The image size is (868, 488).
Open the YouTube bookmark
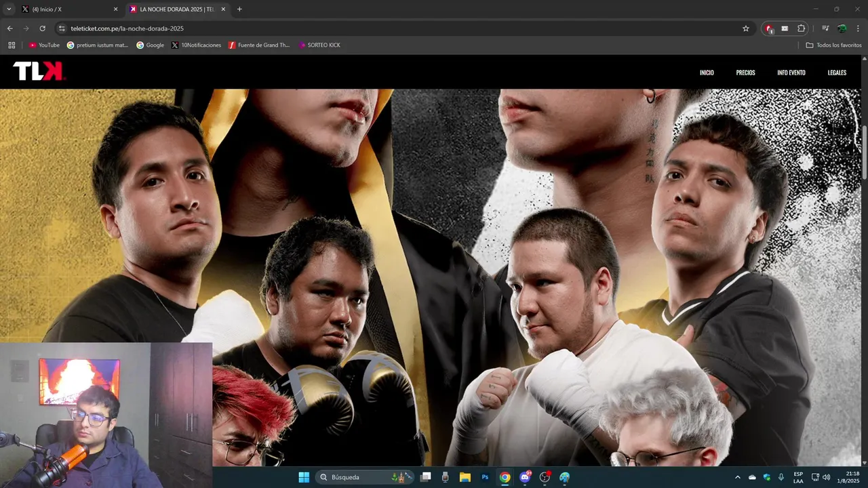44,45
